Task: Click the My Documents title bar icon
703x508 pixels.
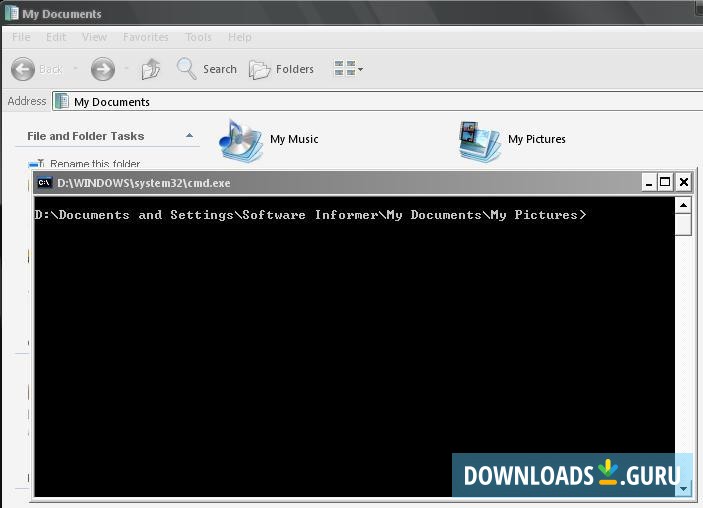Action: (x=11, y=13)
